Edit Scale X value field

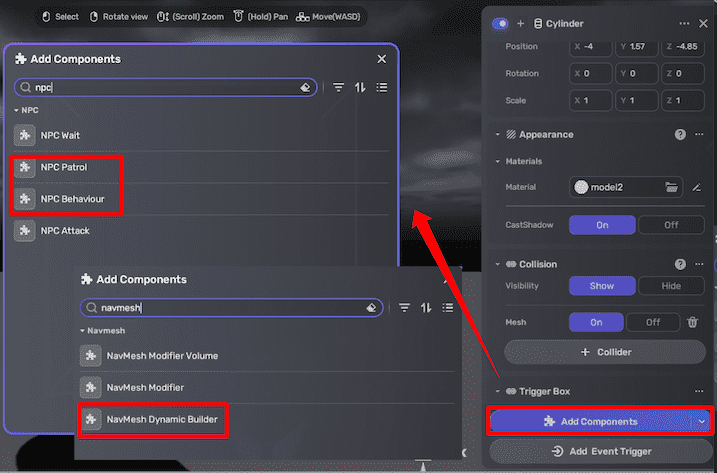[x=590, y=101]
